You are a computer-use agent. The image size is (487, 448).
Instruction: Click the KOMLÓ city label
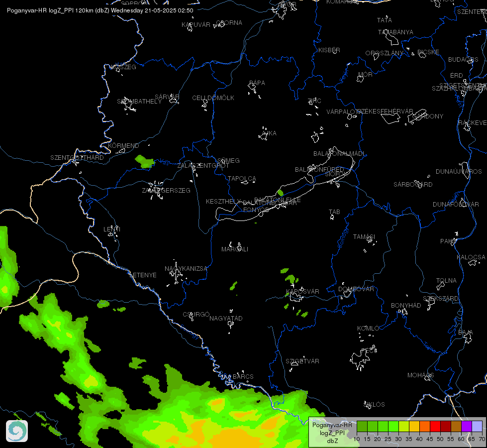pos(368,329)
